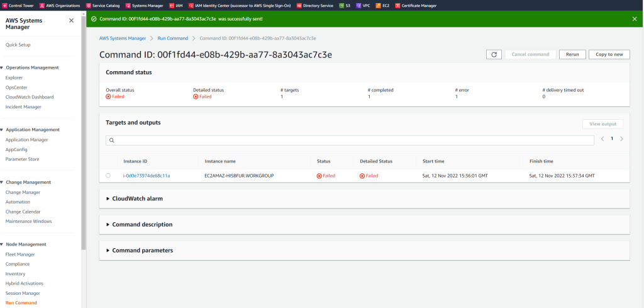Open the Certificate Manager shortcut icon
This screenshot has height=308, width=644.
point(397,6)
